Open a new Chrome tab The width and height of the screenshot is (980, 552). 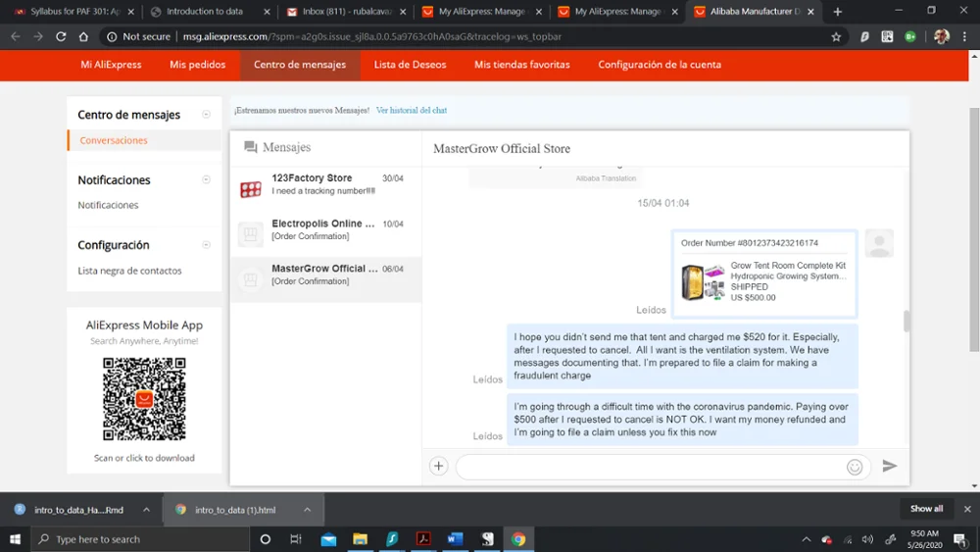point(838,11)
